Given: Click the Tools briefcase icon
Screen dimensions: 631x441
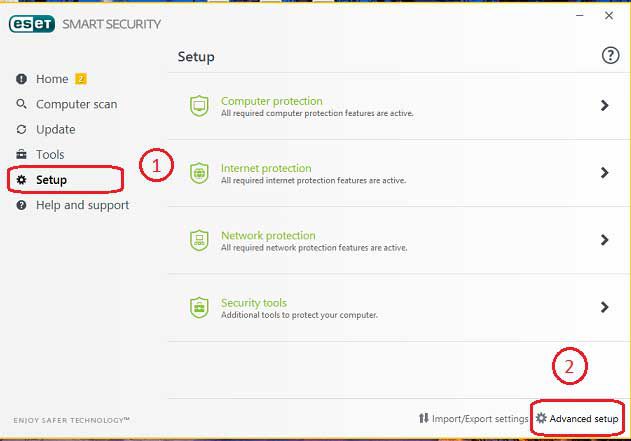Looking at the screenshot, I should [22, 155].
